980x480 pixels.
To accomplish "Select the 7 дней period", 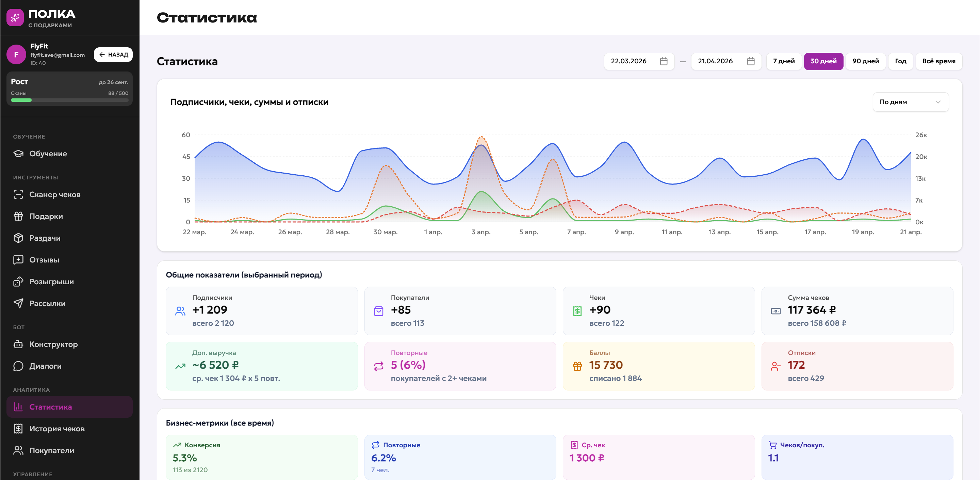I will tap(784, 61).
